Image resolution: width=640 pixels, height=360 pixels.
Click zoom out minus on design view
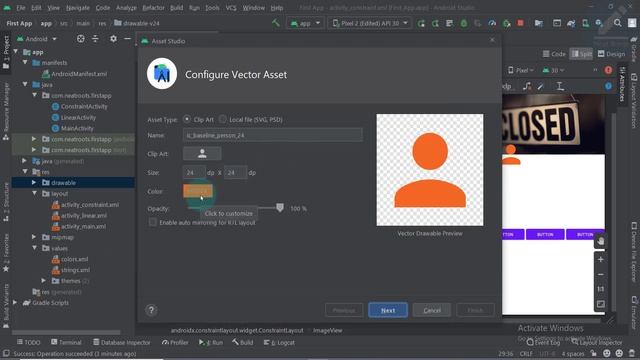[600, 274]
